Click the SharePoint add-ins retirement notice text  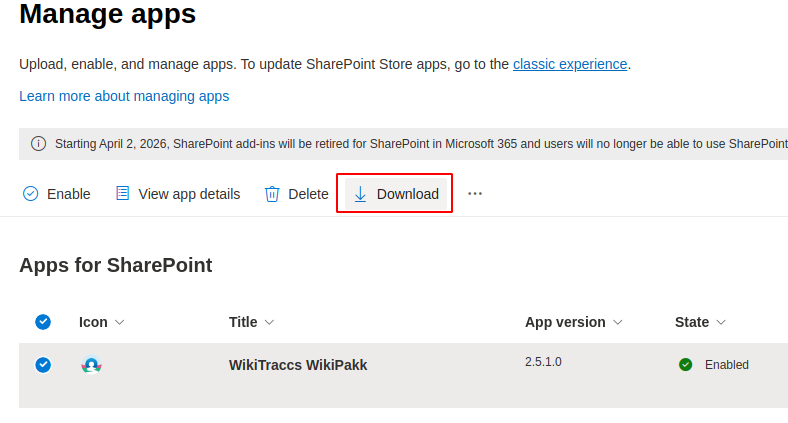[x=421, y=144]
